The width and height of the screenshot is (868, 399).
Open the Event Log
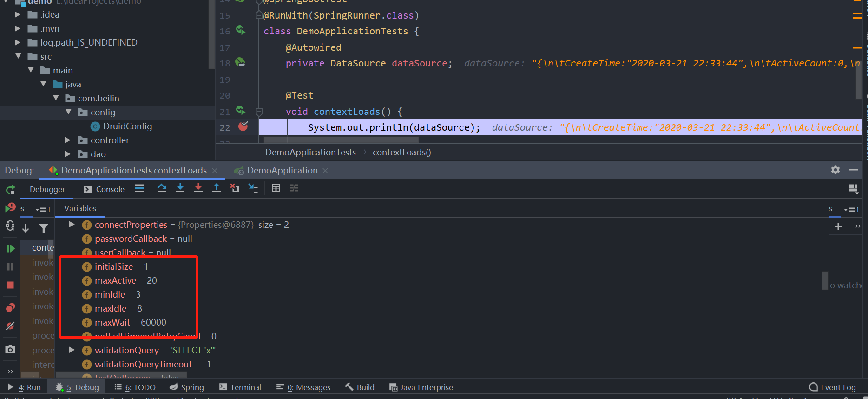point(832,387)
